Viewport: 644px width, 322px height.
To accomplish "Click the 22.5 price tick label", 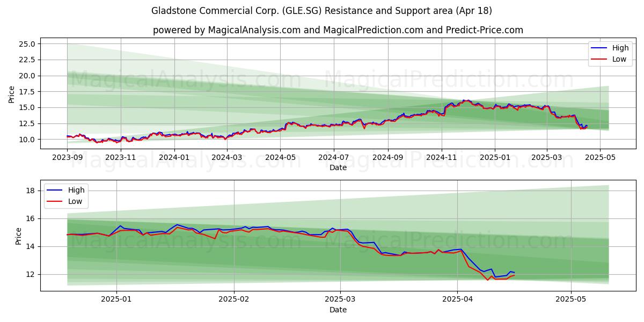I will [x=27, y=60].
